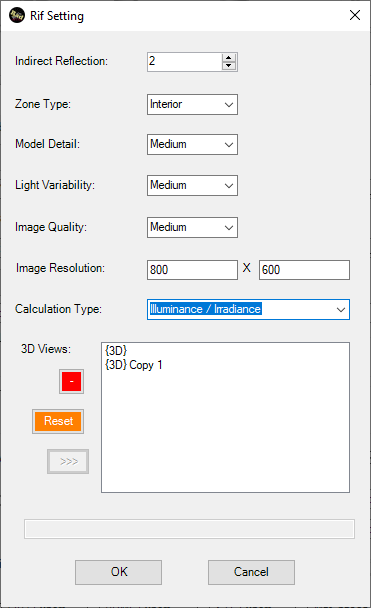
Task: Increase Indirect Reflection with up arrow
Action: (228, 58)
